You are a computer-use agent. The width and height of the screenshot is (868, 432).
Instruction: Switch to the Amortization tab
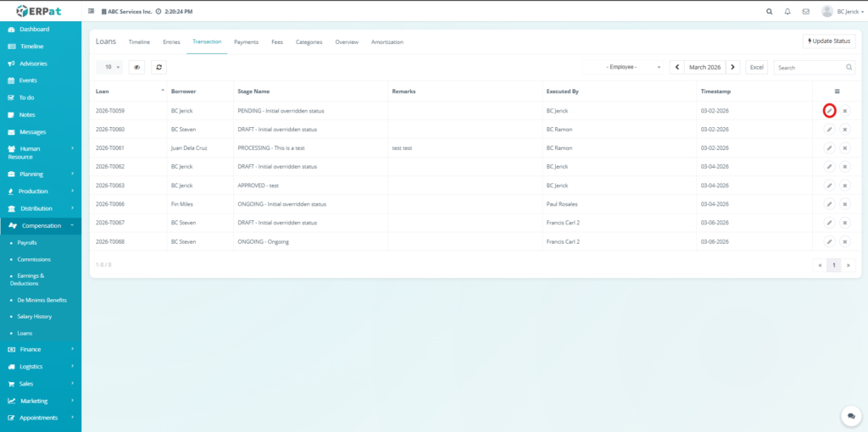[x=387, y=42]
